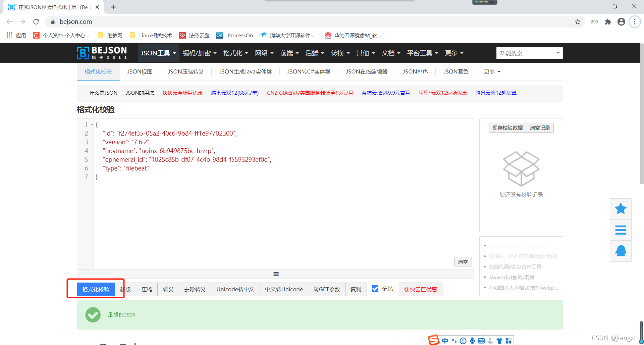The image size is (644, 345).
Task: Switch to the JSON在线编辑器 tab
Action: coord(367,71)
